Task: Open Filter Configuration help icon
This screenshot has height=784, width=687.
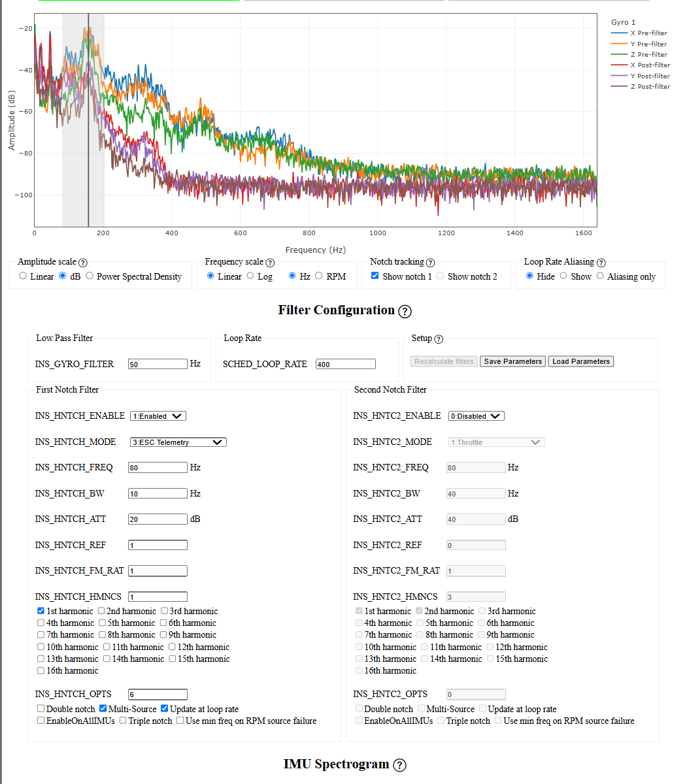Action: click(405, 311)
